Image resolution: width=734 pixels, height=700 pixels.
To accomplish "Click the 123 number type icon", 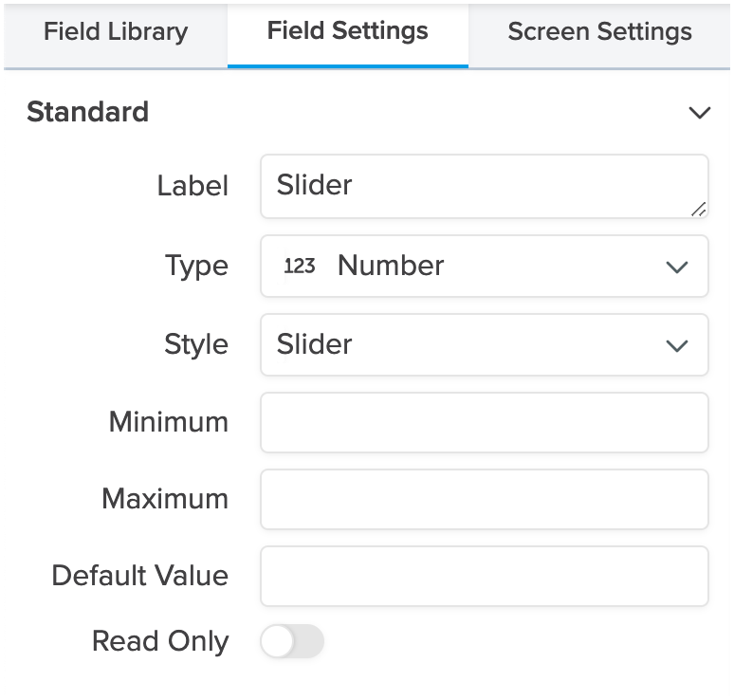I will (x=300, y=266).
